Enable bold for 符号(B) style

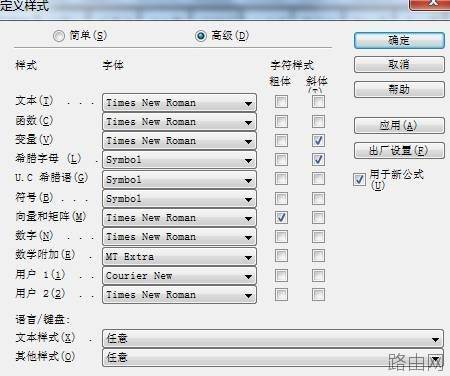(281, 198)
